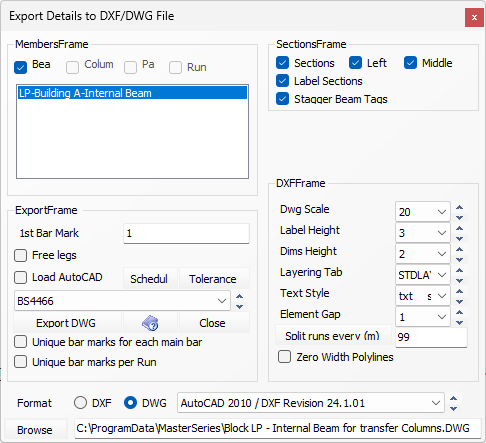486x443 pixels.
Task: Step the Layering Tab selector up
Action: (x=460, y=270)
